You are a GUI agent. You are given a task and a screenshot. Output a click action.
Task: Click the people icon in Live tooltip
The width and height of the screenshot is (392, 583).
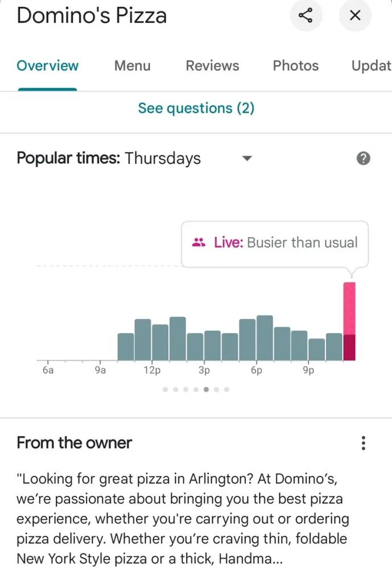pos(199,243)
